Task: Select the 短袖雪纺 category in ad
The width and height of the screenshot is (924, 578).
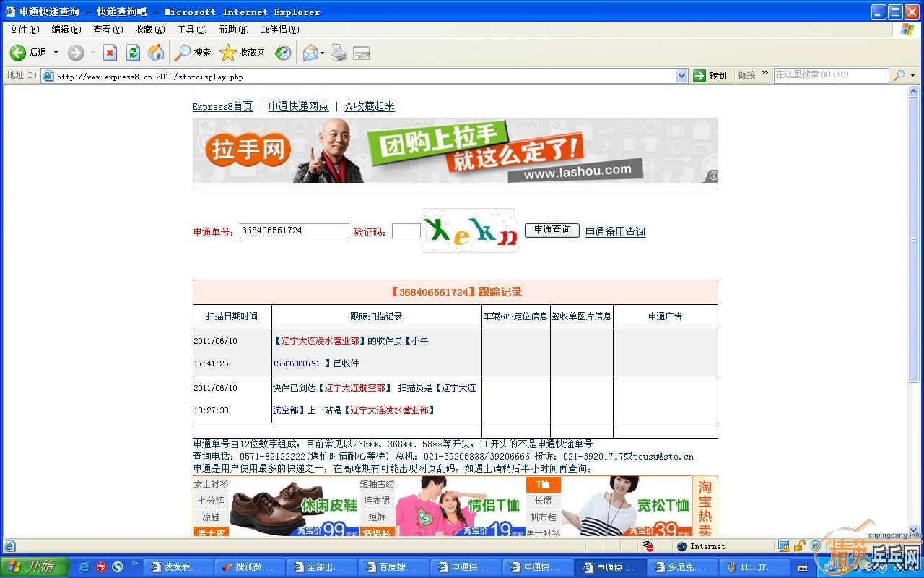Action: point(377,484)
